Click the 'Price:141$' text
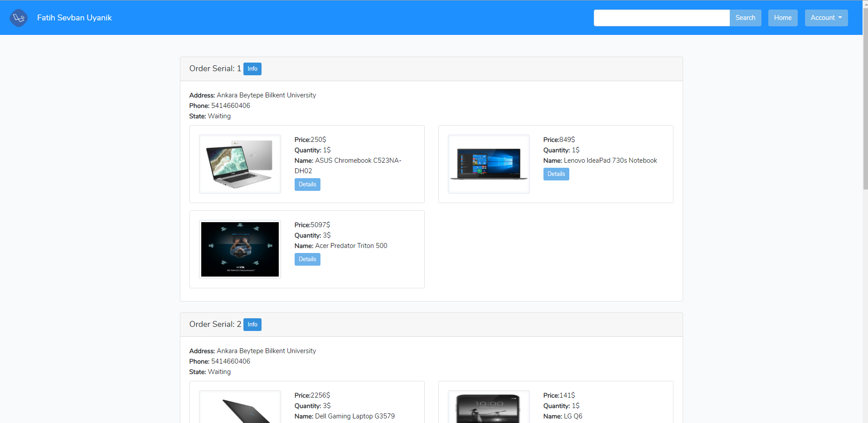868x423 pixels. click(559, 395)
